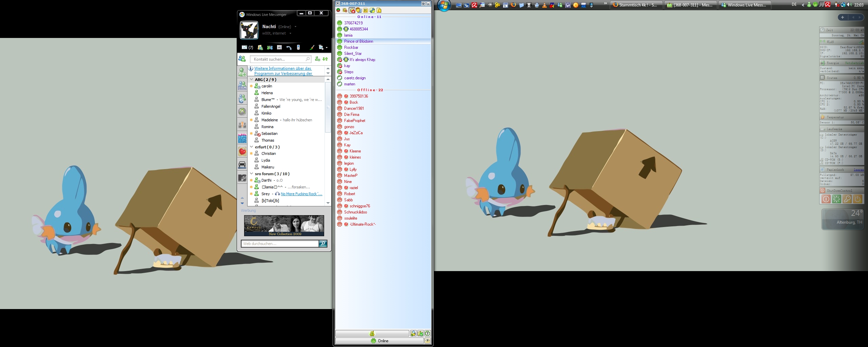This screenshot has width=868, height=347.
Task: Click the red heart sidebar tab icon
Action: pos(242,151)
